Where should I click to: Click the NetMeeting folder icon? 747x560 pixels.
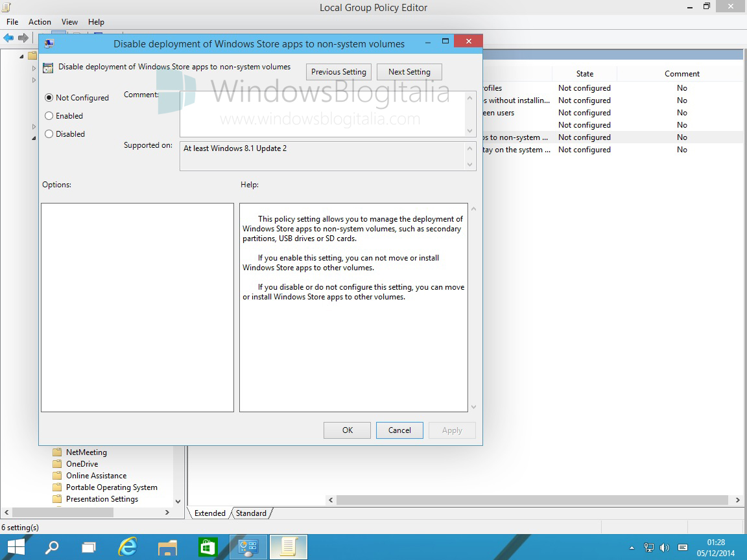(x=57, y=452)
